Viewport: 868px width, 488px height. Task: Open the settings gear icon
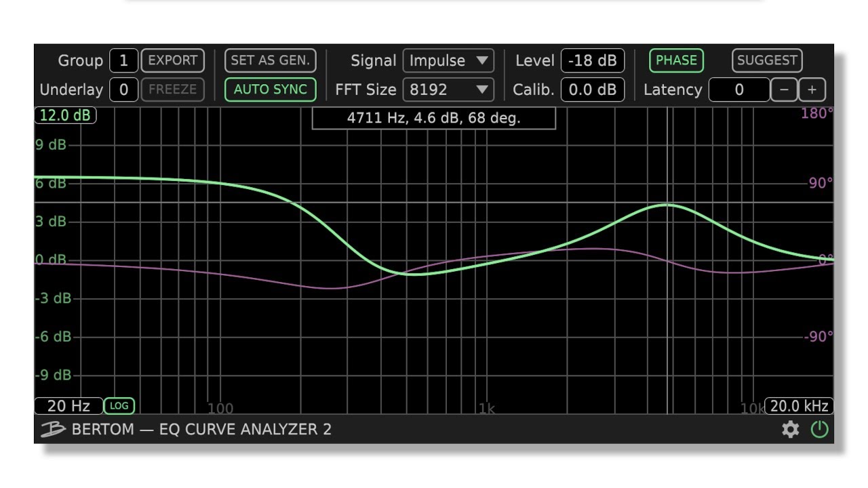[790, 430]
